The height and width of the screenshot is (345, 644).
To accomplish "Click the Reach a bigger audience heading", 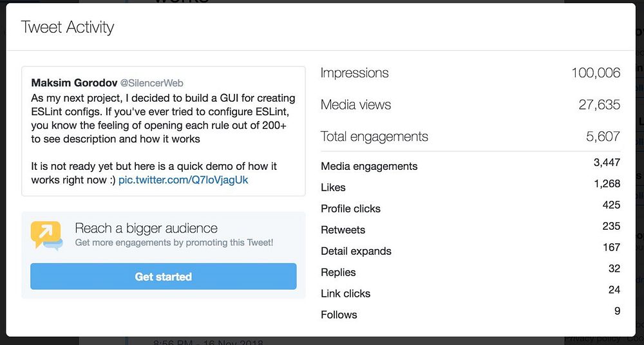I will [x=146, y=228].
